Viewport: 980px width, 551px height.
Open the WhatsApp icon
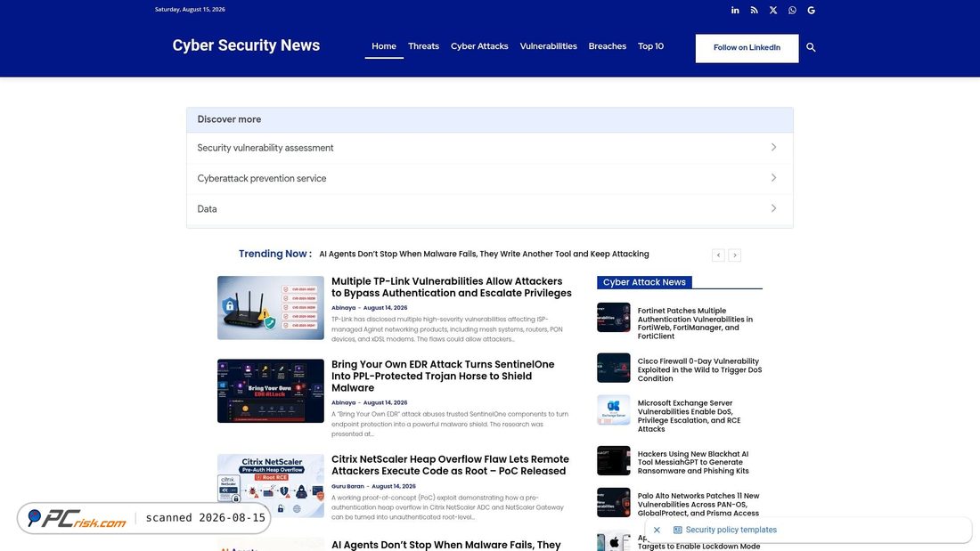click(x=793, y=10)
